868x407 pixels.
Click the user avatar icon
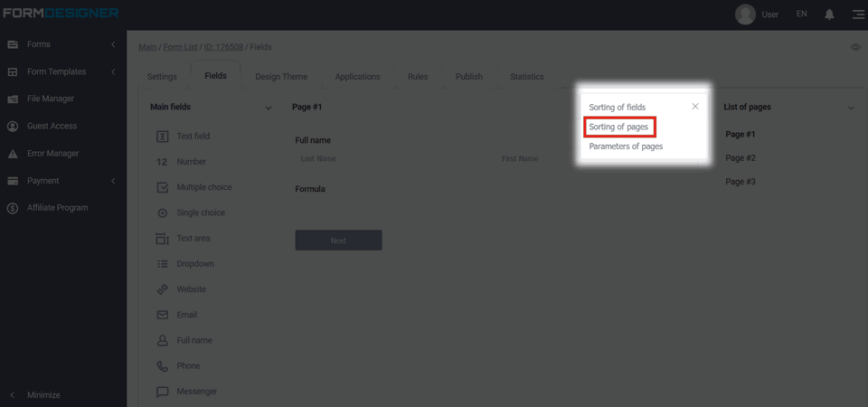[x=745, y=14]
